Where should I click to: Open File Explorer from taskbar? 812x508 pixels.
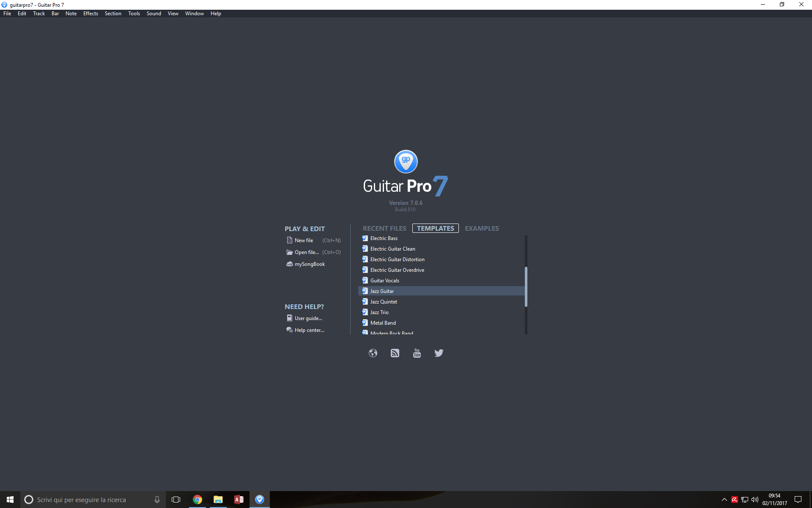(218, 500)
